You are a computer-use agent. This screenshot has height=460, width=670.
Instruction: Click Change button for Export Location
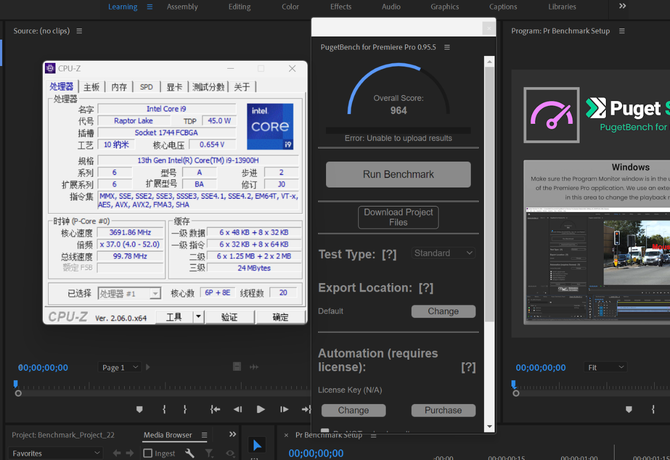click(x=443, y=311)
